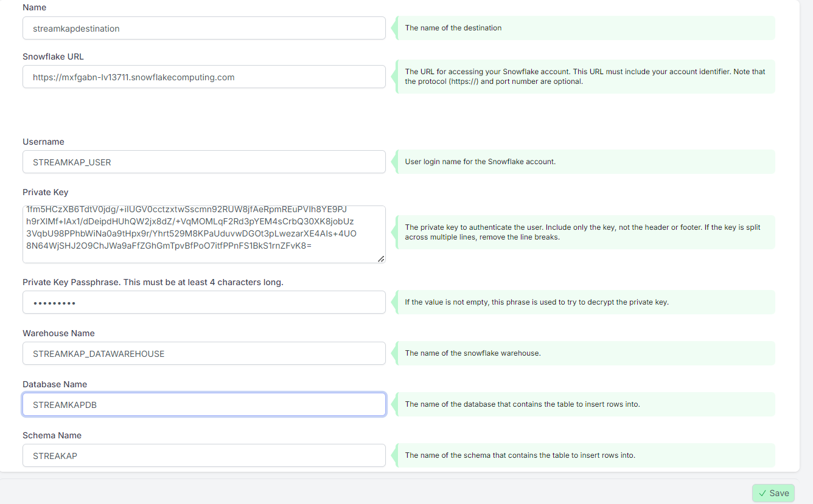Click the Private Key Passphrase field
Image resolution: width=813 pixels, height=504 pixels.
coord(204,302)
